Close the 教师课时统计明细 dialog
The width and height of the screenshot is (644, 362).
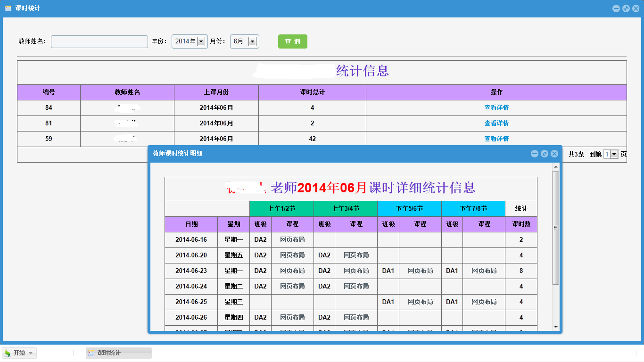(x=554, y=154)
